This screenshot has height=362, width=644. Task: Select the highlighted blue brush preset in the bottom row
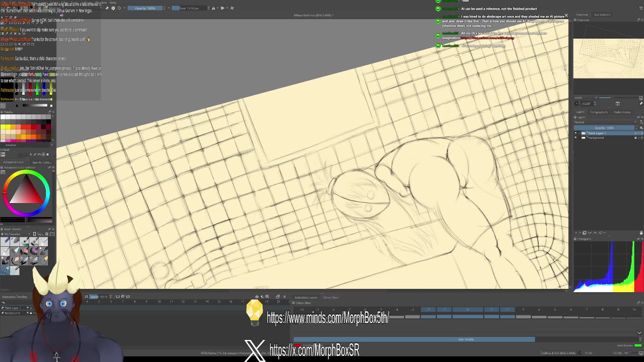(x=5, y=270)
